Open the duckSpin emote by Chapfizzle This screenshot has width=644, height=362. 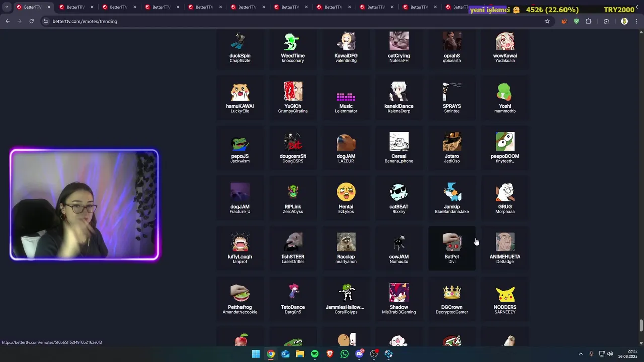[x=240, y=48]
